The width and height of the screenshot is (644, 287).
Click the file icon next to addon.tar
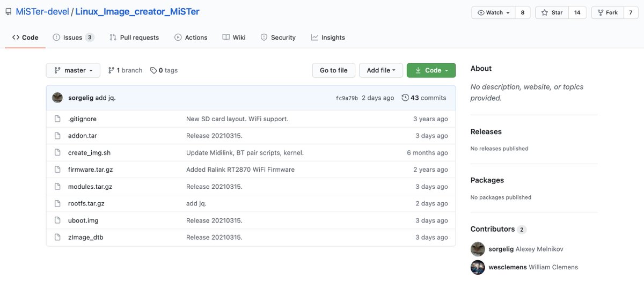point(57,136)
